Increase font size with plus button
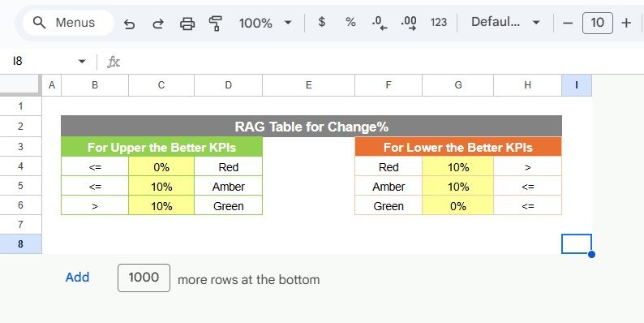644x323 pixels. (x=626, y=23)
